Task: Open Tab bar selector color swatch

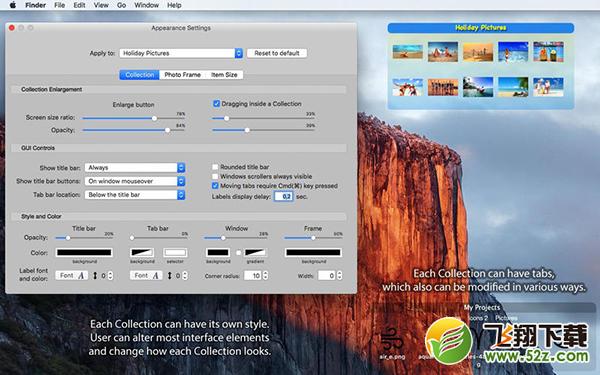Action: click(x=175, y=253)
